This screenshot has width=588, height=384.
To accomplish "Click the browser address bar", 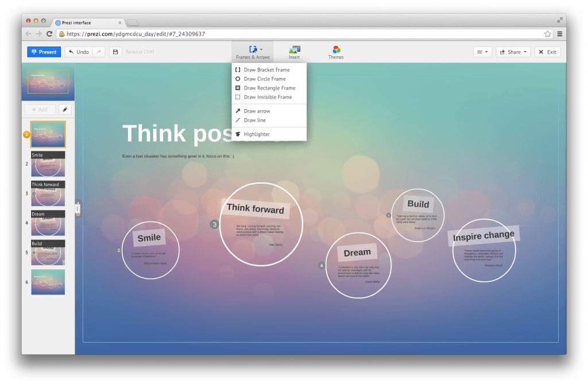I will 299,34.
